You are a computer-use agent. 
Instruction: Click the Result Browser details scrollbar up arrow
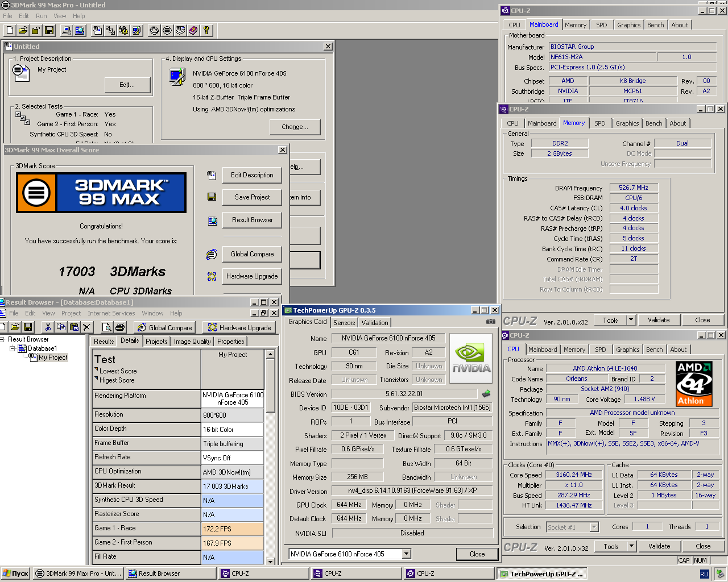point(271,354)
